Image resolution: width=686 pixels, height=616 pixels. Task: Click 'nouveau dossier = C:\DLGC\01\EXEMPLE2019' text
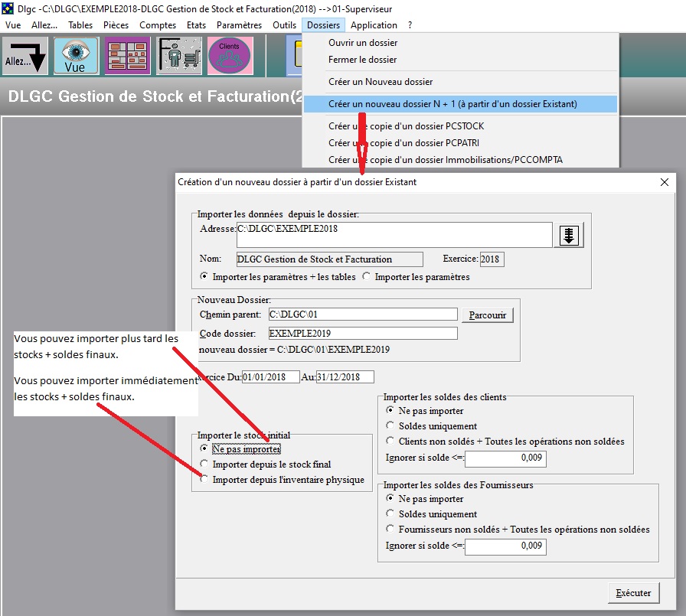pyautogui.click(x=294, y=350)
